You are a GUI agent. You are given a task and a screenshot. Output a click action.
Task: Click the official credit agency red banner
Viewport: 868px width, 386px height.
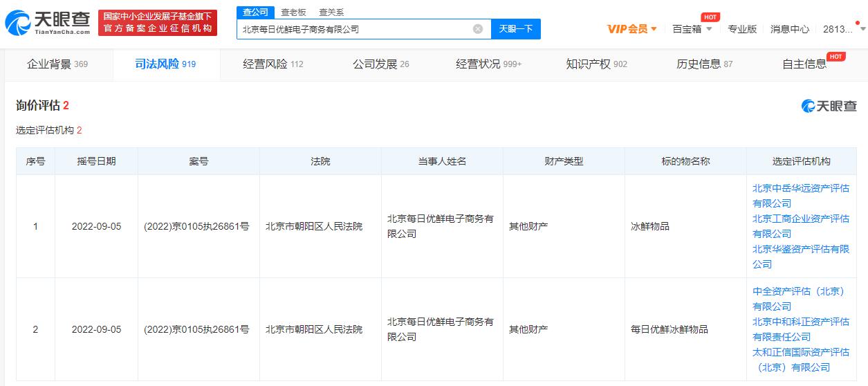tap(158, 23)
